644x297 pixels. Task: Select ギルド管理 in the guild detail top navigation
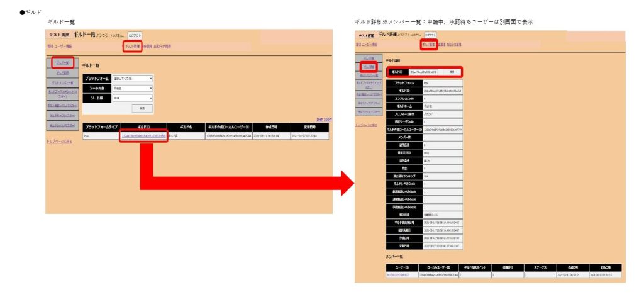tap(428, 45)
